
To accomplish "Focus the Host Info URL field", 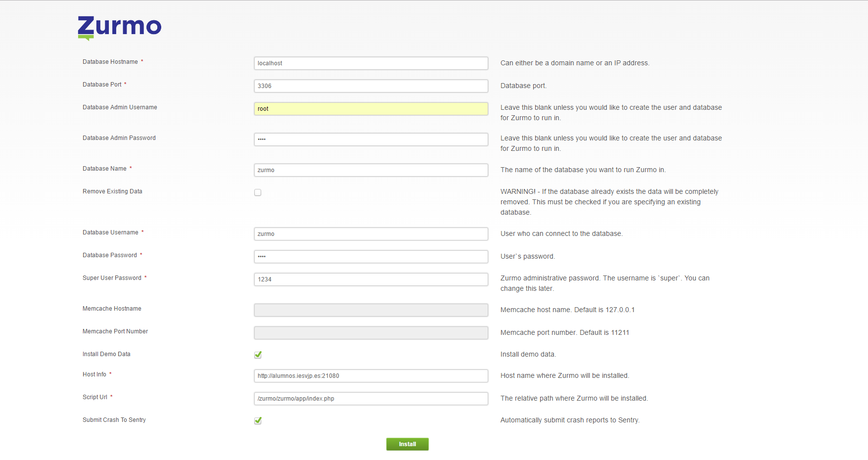I will (370, 376).
